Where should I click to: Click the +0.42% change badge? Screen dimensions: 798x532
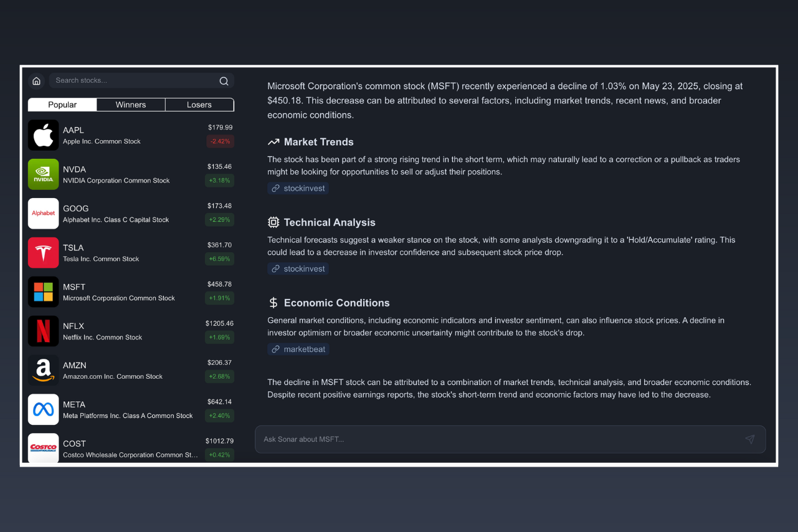click(220, 455)
